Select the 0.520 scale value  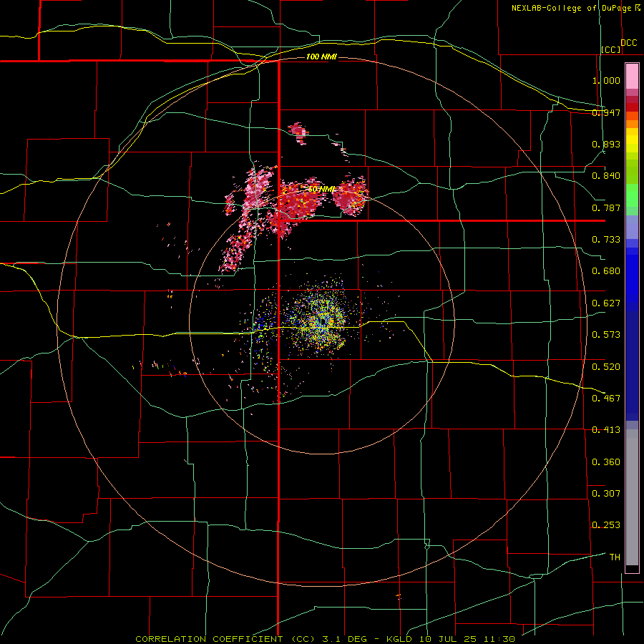click(x=606, y=367)
